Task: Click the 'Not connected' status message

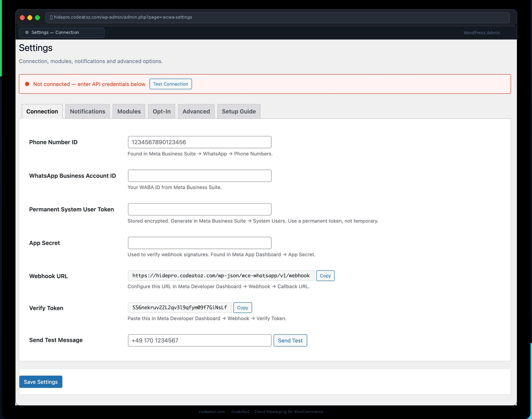Action: point(89,84)
